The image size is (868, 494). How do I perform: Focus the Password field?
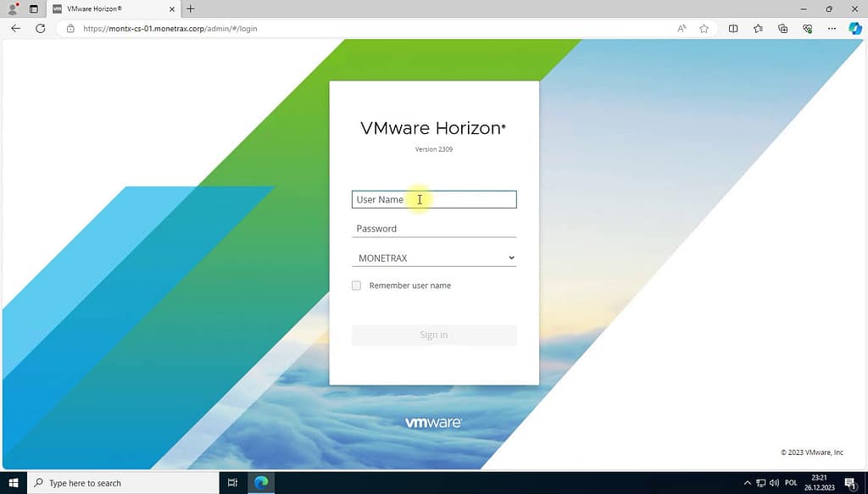[433, 229]
